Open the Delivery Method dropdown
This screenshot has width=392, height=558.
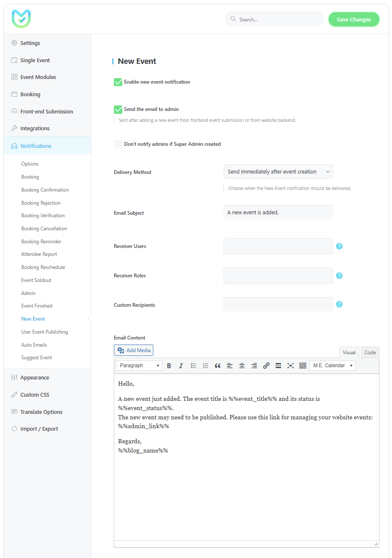point(278,171)
